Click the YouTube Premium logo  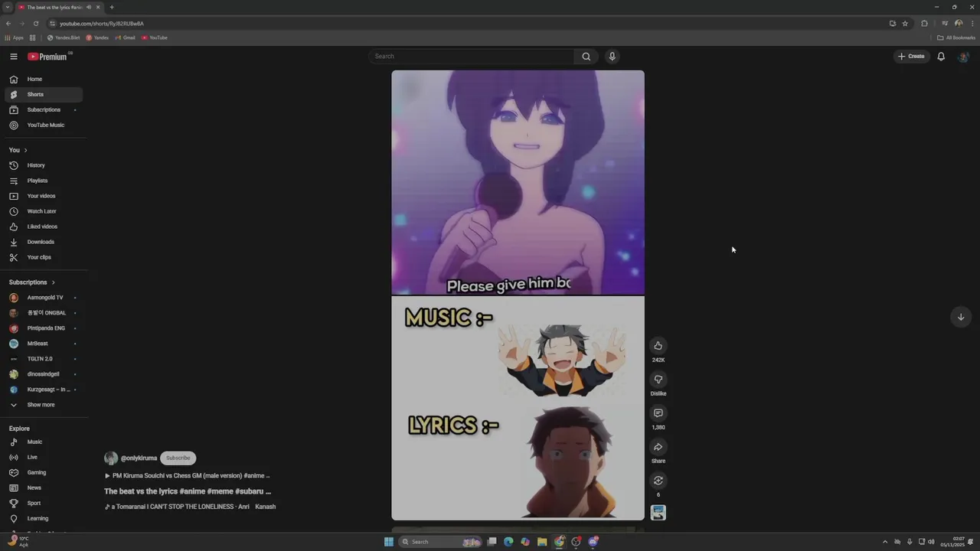49,57
